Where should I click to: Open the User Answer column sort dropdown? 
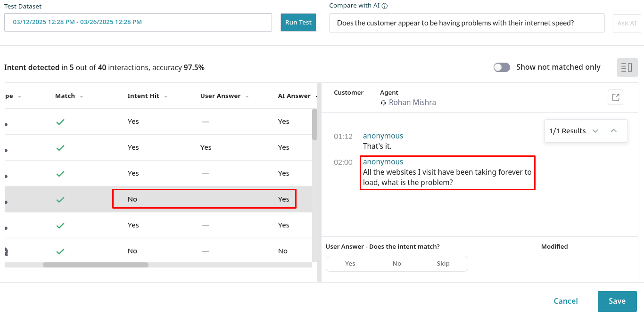tap(247, 97)
